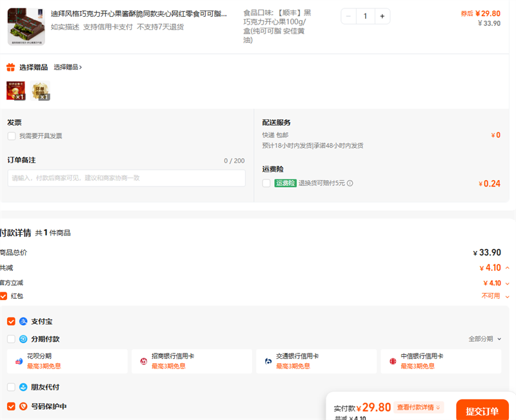Viewport: 516px width, 420px height.
Task: Open 查看付款详情 payment details
Action: 419,407
